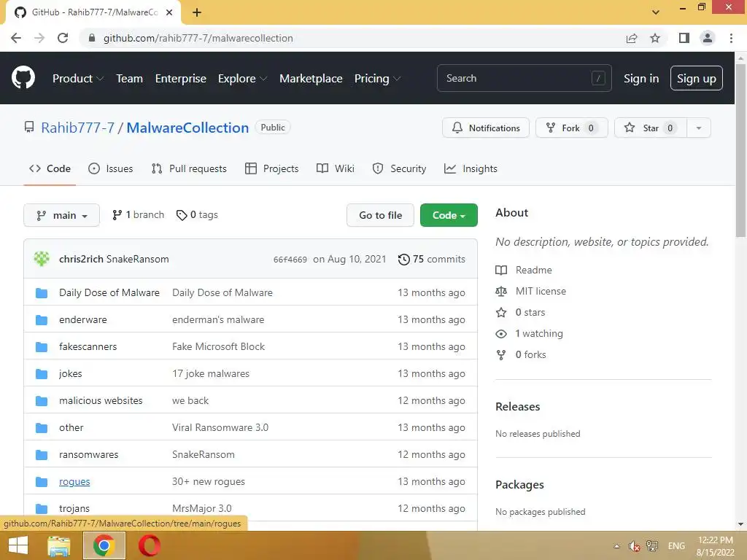The height and width of the screenshot is (560, 747).
Task: Expand the Explore menu
Action: pos(242,79)
